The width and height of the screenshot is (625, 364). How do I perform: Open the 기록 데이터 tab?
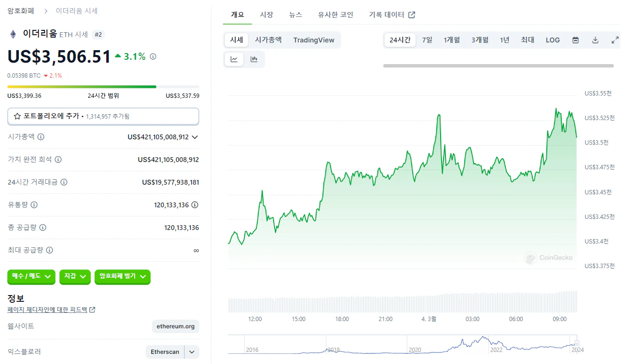392,15
